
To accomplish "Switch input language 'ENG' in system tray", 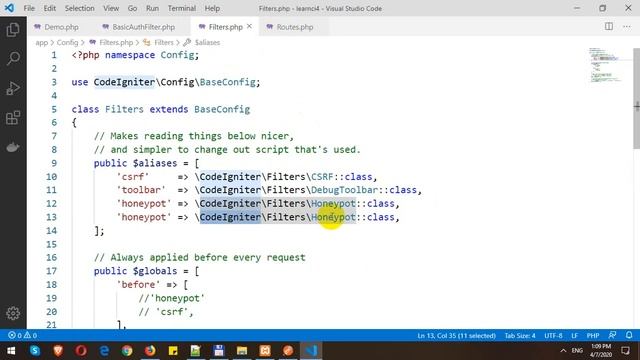I will [x=577, y=351].
